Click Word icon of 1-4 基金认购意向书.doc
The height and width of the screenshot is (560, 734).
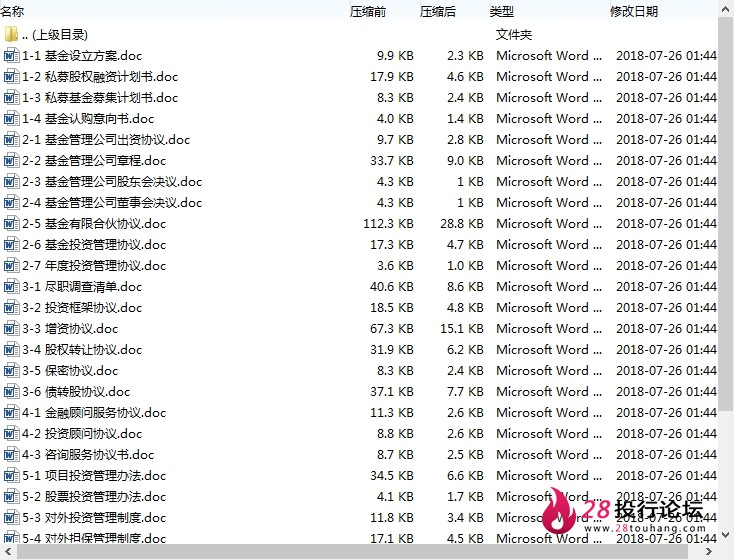[x=11, y=118]
